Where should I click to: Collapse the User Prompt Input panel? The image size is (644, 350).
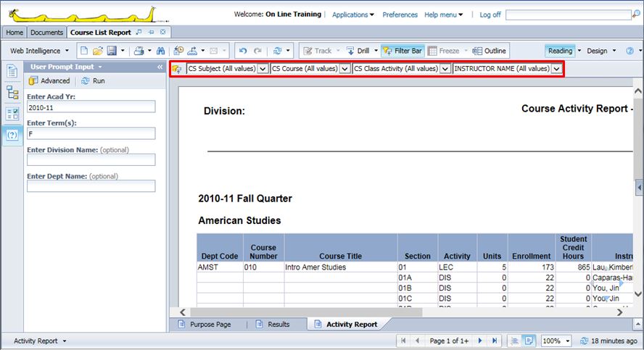click(x=160, y=67)
